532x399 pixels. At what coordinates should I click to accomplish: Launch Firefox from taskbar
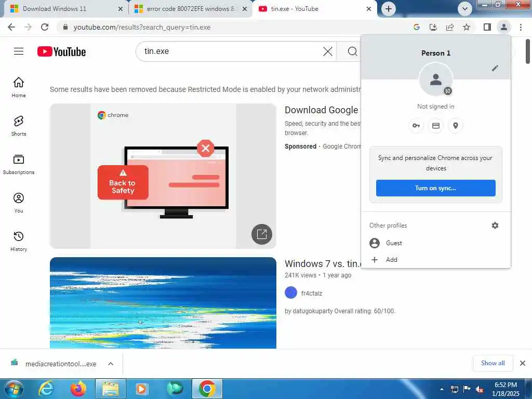(78, 389)
